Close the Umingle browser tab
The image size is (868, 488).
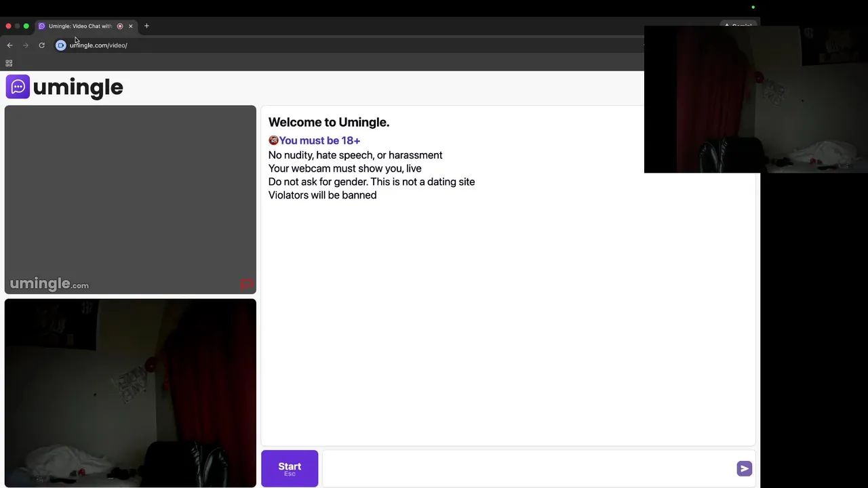tap(131, 26)
